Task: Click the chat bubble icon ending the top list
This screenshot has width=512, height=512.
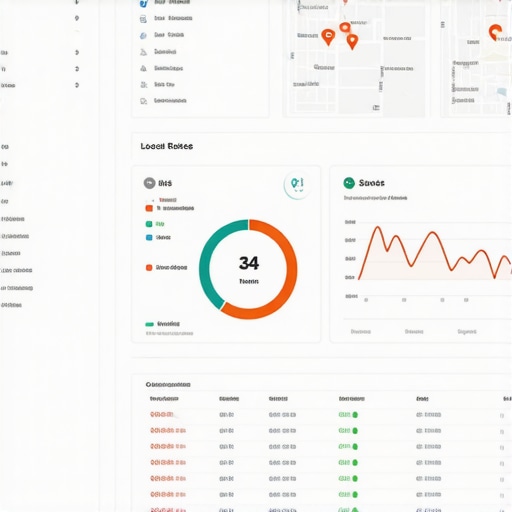Action: point(144,101)
